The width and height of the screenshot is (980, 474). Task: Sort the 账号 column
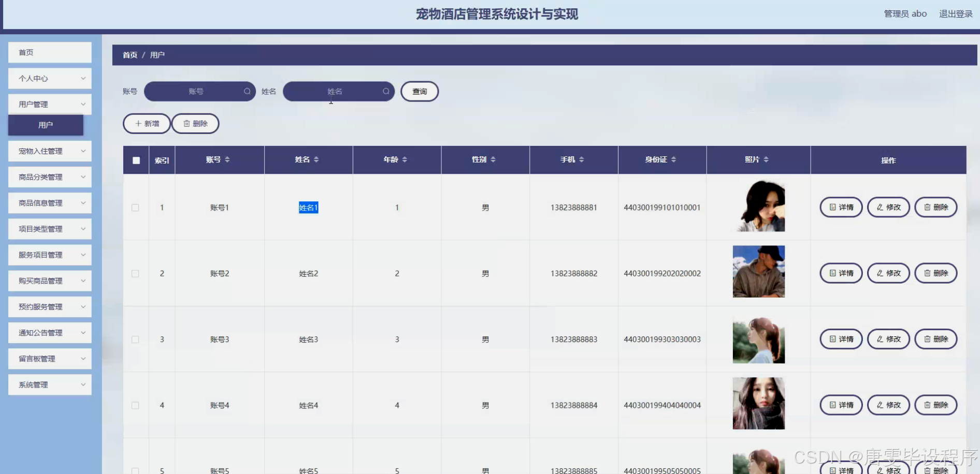coord(227,159)
